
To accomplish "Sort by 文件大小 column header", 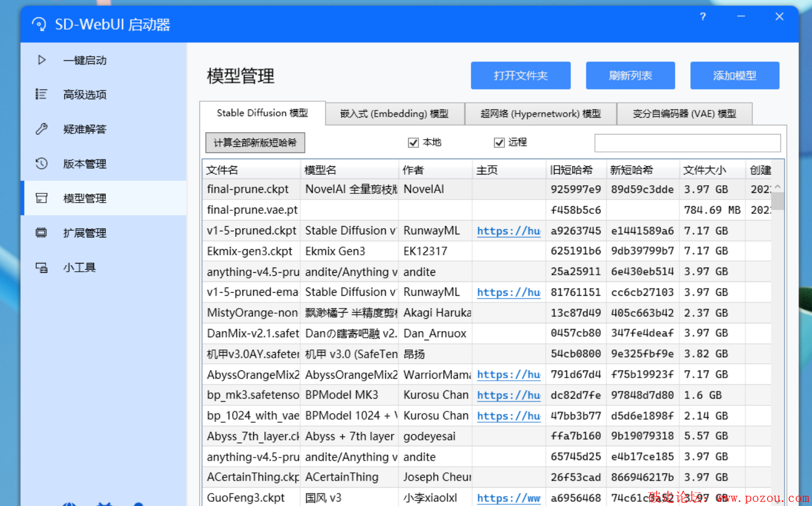I will (x=713, y=170).
